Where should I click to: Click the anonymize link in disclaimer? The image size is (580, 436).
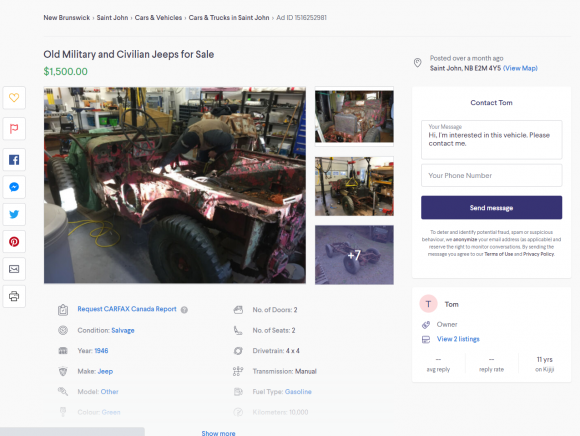pyautogui.click(x=465, y=239)
